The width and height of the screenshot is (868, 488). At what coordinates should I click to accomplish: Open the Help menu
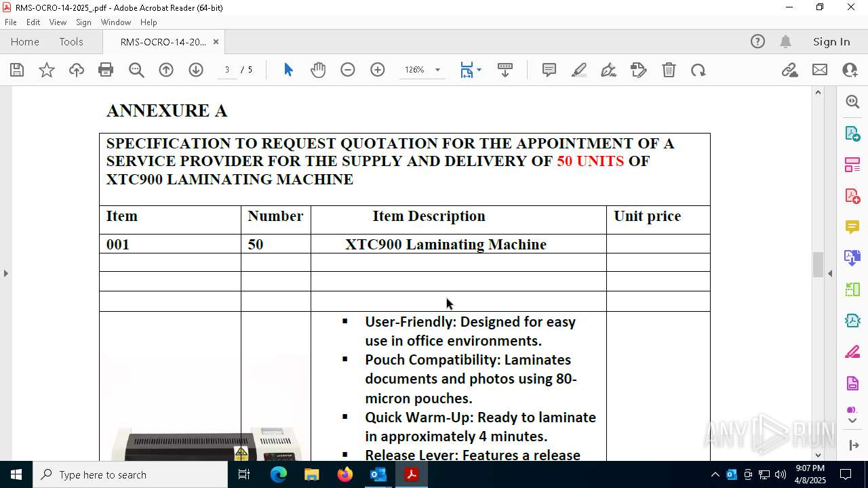click(149, 22)
